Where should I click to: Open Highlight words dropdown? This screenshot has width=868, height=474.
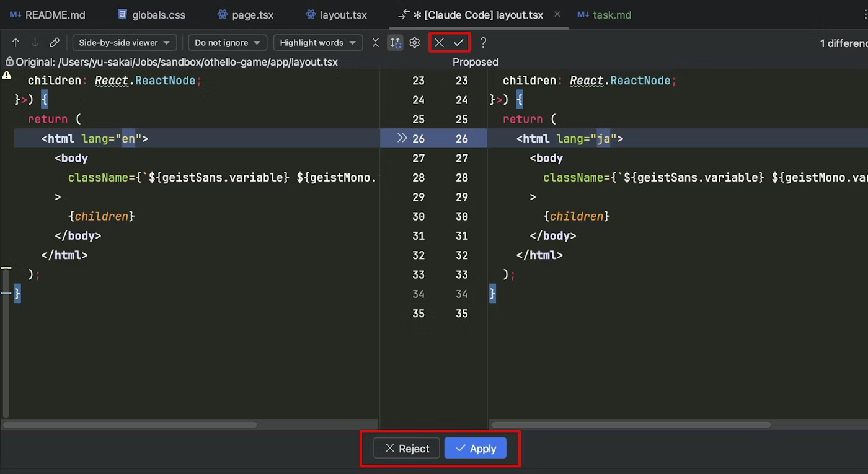point(318,43)
